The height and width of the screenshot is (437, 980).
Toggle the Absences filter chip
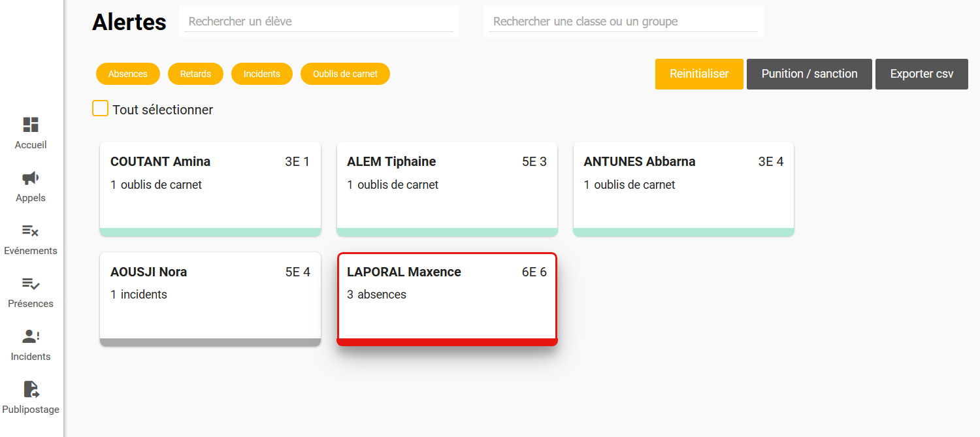128,74
